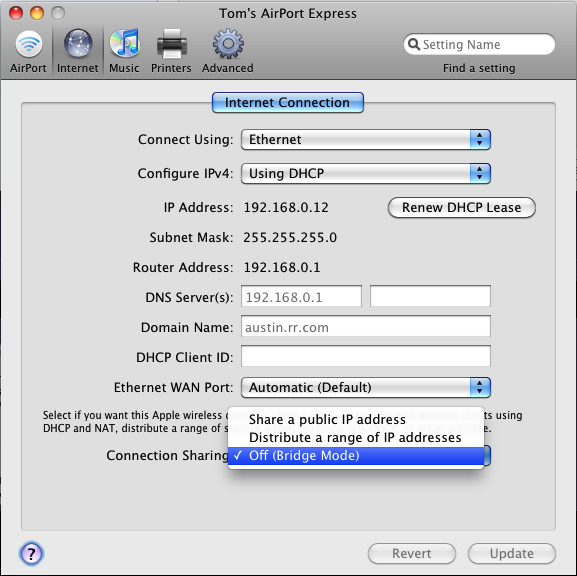Click the magnifying glass search icon

click(414, 45)
